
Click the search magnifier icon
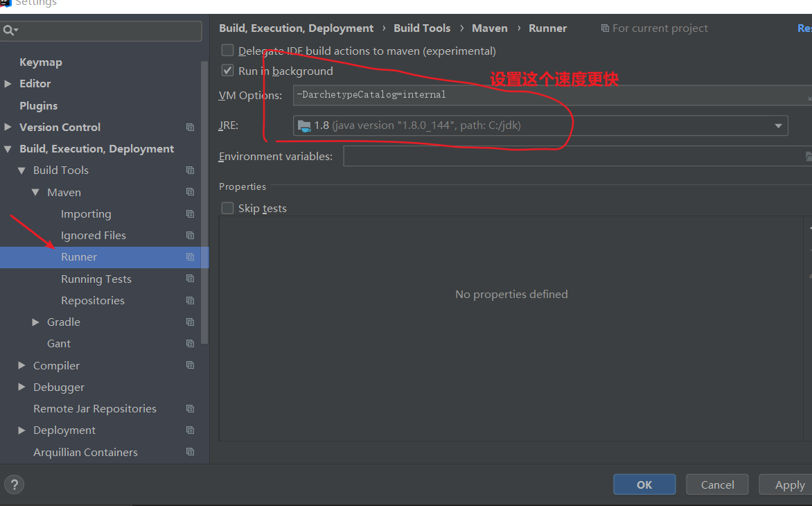(x=9, y=30)
